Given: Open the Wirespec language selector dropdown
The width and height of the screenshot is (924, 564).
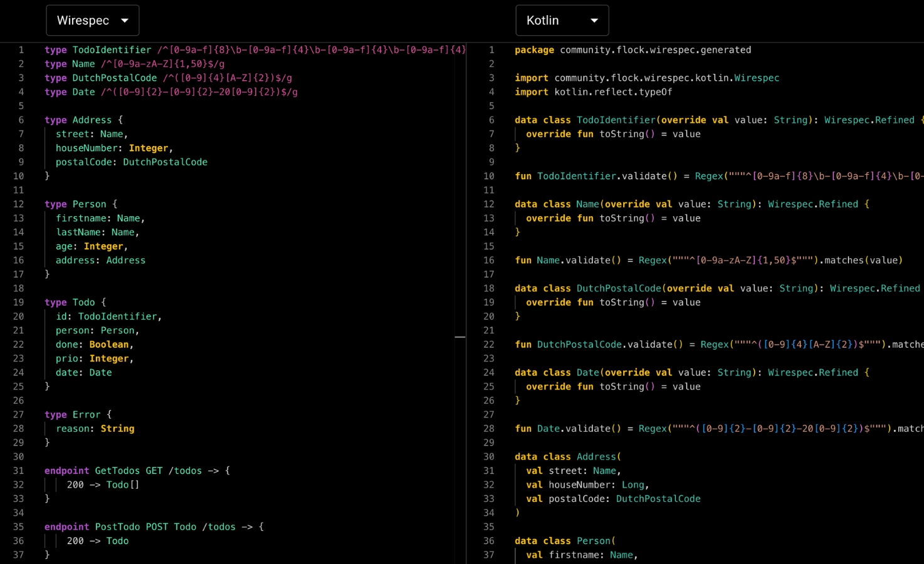Looking at the screenshot, I should click(92, 20).
